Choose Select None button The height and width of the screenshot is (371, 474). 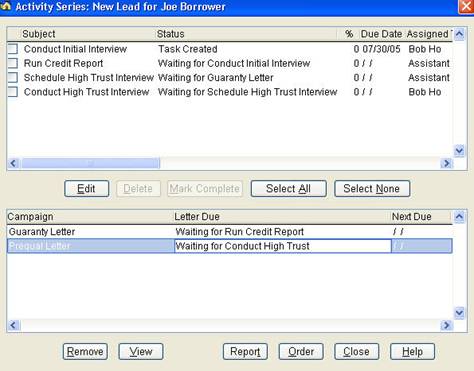[x=372, y=189]
